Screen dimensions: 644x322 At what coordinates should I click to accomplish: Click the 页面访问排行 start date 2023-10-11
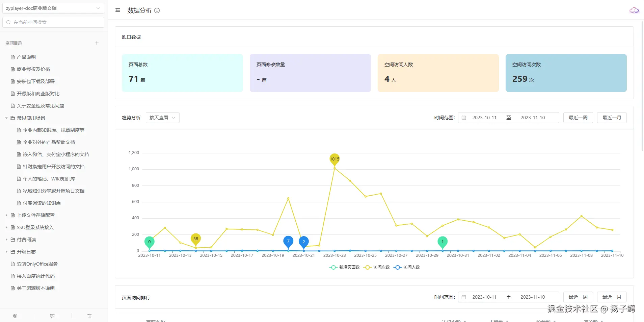pyautogui.click(x=484, y=297)
